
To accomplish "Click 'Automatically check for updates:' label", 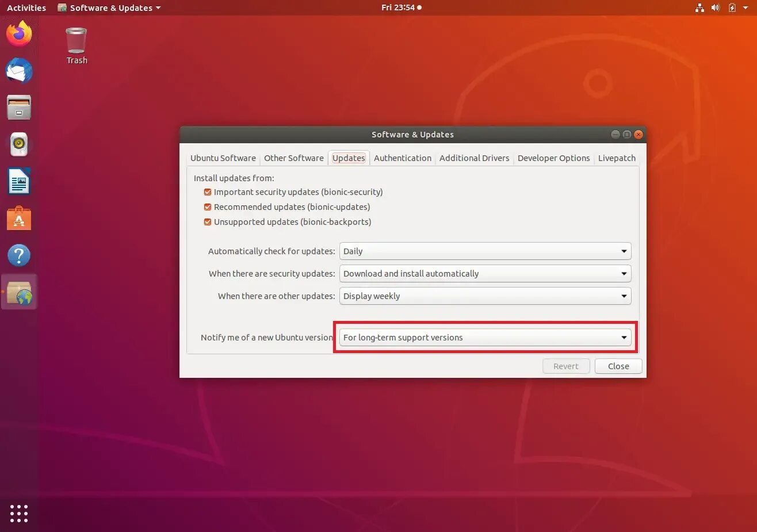I will point(272,251).
